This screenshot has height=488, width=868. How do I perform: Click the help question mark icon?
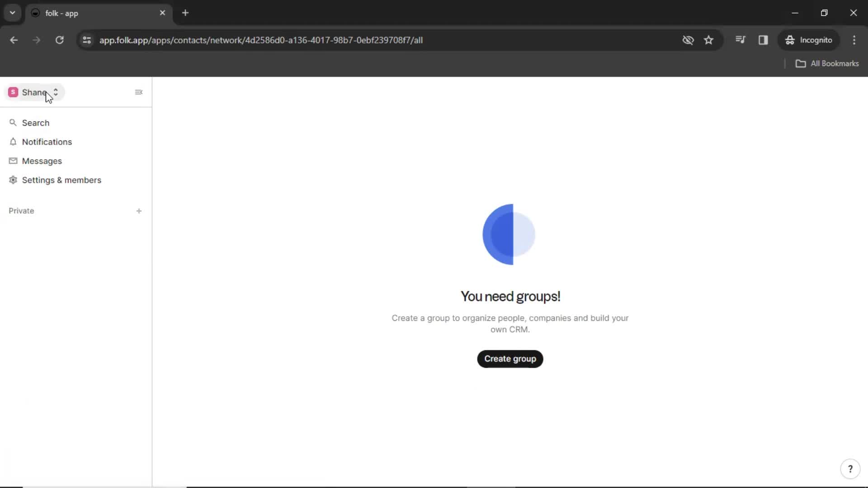[851, 469]
